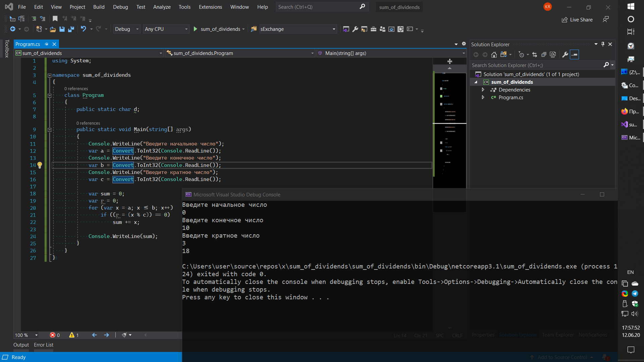Click the Find in Files icon beside sExchange
This screenshot has width=644, height=362.
tap(254, 29)
